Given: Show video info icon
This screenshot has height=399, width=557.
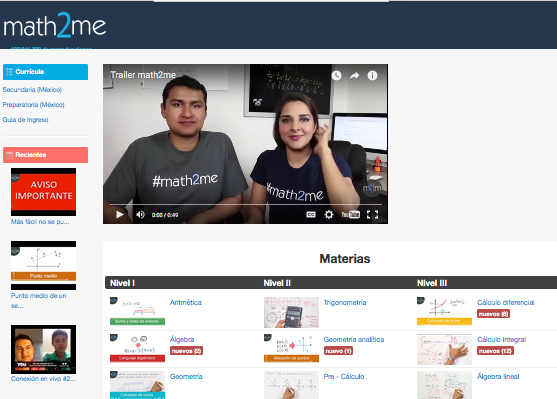Looking at the screenshot, I should pyautogui.click(x=372, y=75).
